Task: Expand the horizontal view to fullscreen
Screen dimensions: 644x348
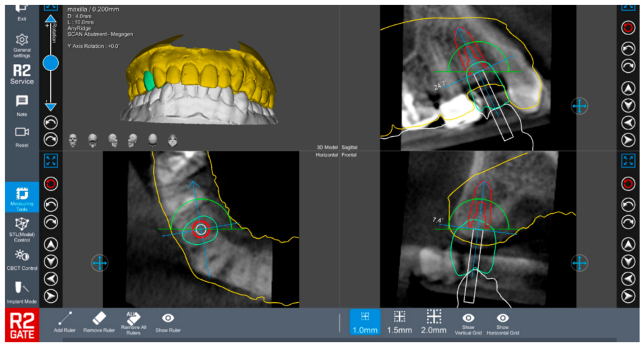Action: (x=51, y=161)
